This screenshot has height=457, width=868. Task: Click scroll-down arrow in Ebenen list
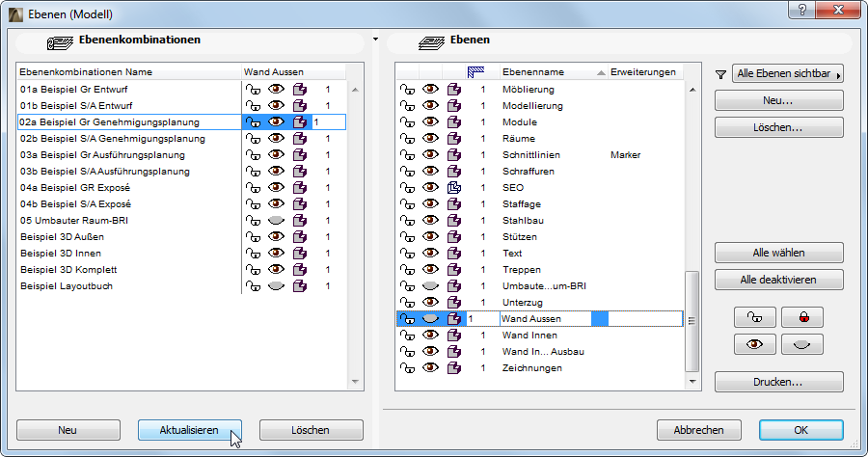tap(692, 382)
